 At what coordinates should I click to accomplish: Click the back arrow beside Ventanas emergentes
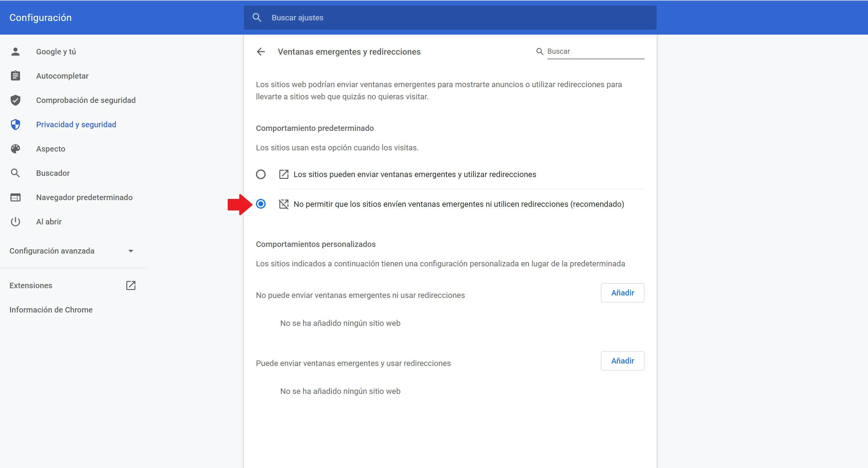pos(261,52)
